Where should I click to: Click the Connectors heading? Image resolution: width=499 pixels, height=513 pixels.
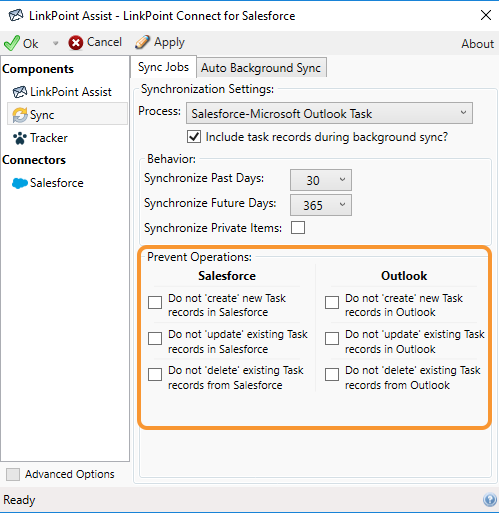tap(34, 160)
